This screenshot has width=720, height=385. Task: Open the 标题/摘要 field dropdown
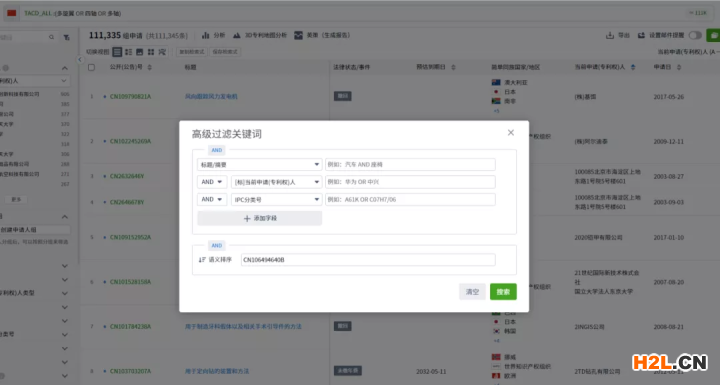pos(259,164)
